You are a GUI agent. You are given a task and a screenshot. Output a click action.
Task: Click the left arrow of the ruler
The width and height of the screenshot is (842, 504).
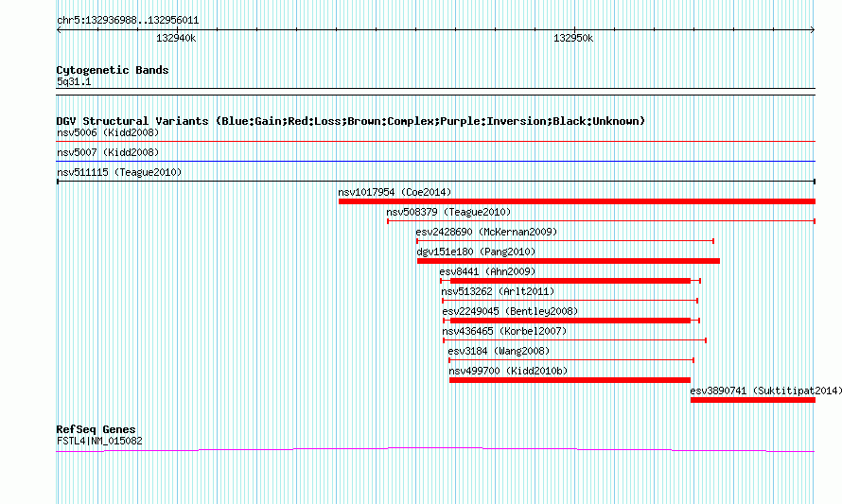click(x=59, y=30)
